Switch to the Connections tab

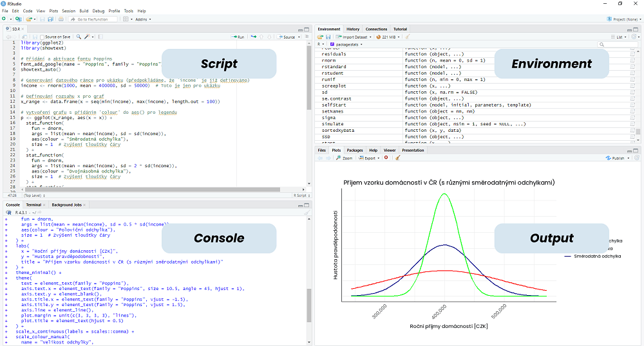tap(376, 29)
